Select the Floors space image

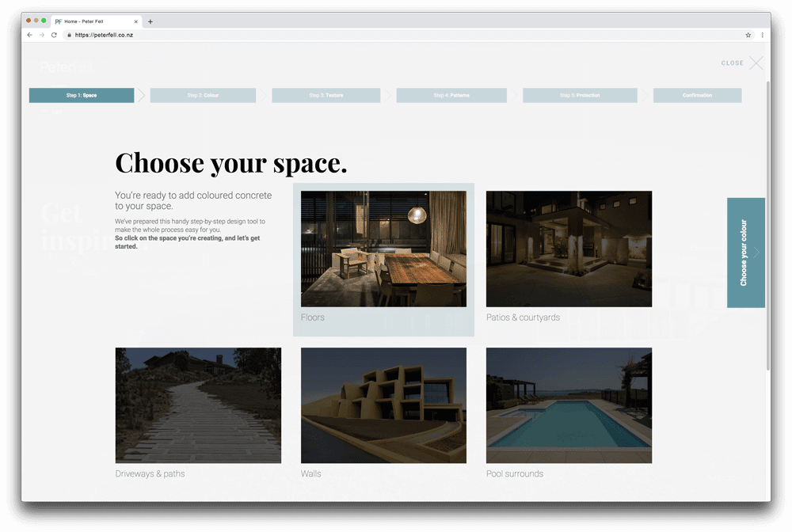point(383,249)
